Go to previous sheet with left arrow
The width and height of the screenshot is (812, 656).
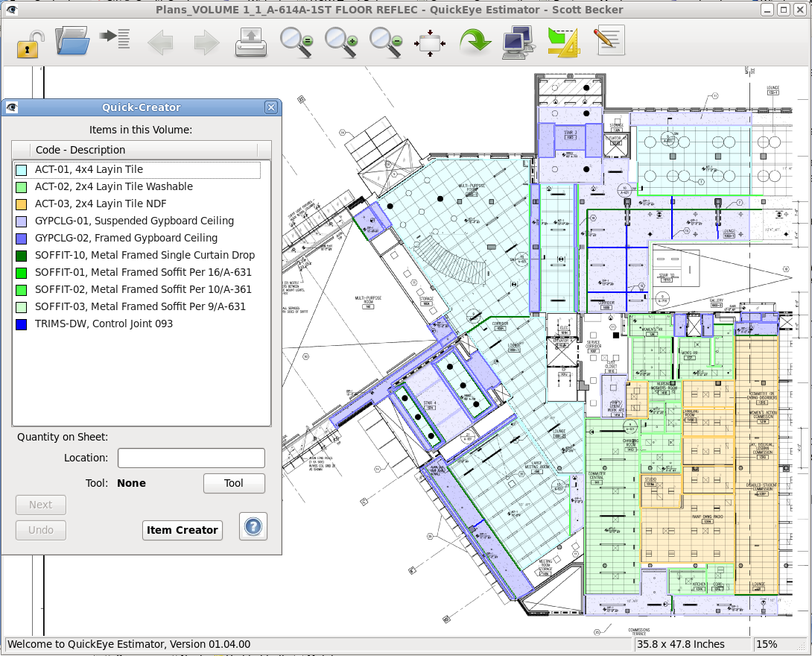pyautogui.click(x=160, y=42)
